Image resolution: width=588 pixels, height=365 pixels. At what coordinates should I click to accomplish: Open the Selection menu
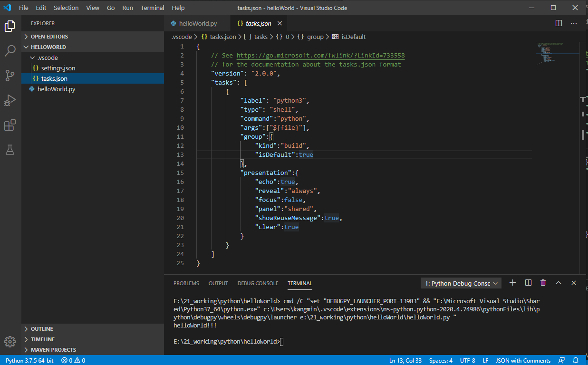tap(66, 8)
